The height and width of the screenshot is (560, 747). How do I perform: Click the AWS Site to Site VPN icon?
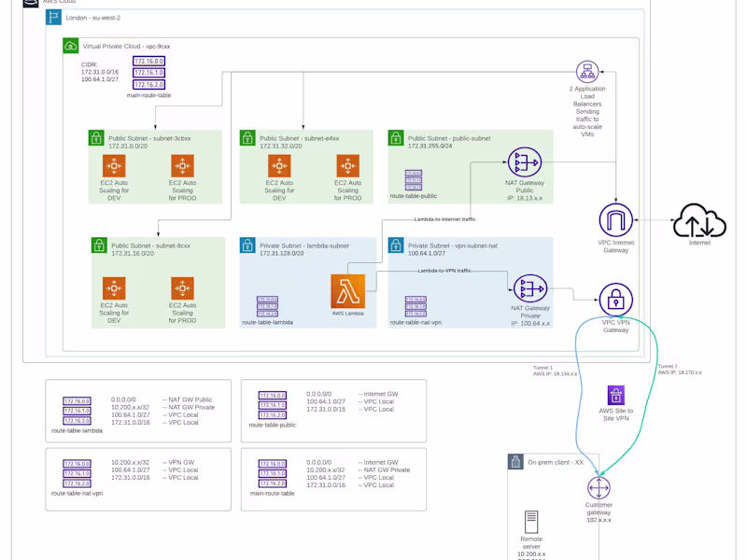point(615,396)
